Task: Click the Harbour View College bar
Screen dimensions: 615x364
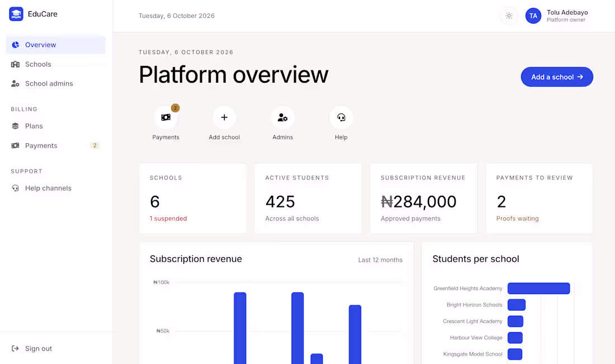Action: coord(515,338)
